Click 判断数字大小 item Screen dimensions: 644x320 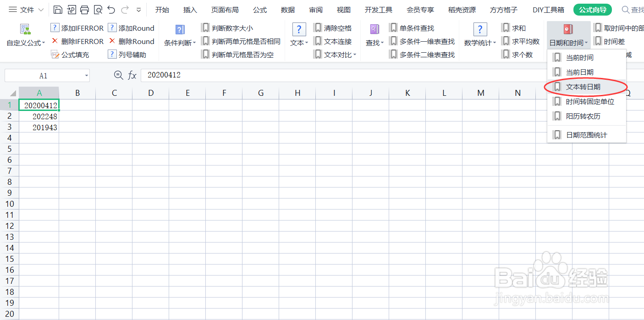tap(227, 28)
